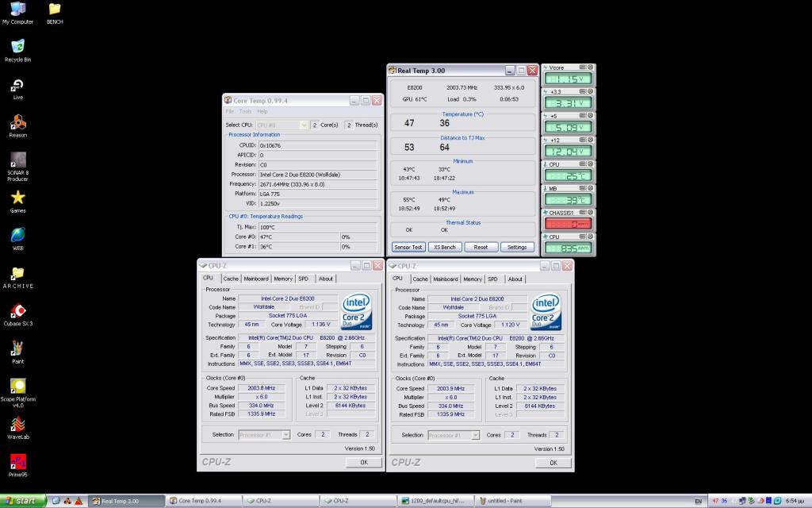This screenshot has height=508, width=812.
Task: Open Settings in Real Temp
Action: 517,248
